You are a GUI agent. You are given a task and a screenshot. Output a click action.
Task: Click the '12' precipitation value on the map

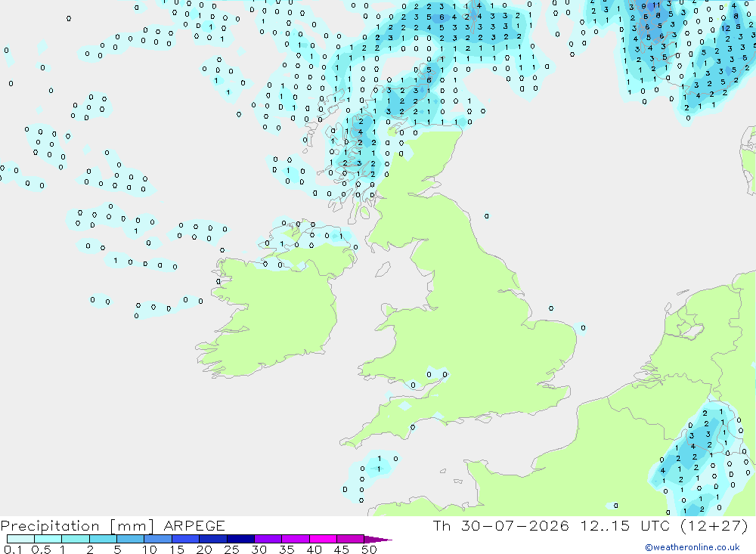point(726,29)
